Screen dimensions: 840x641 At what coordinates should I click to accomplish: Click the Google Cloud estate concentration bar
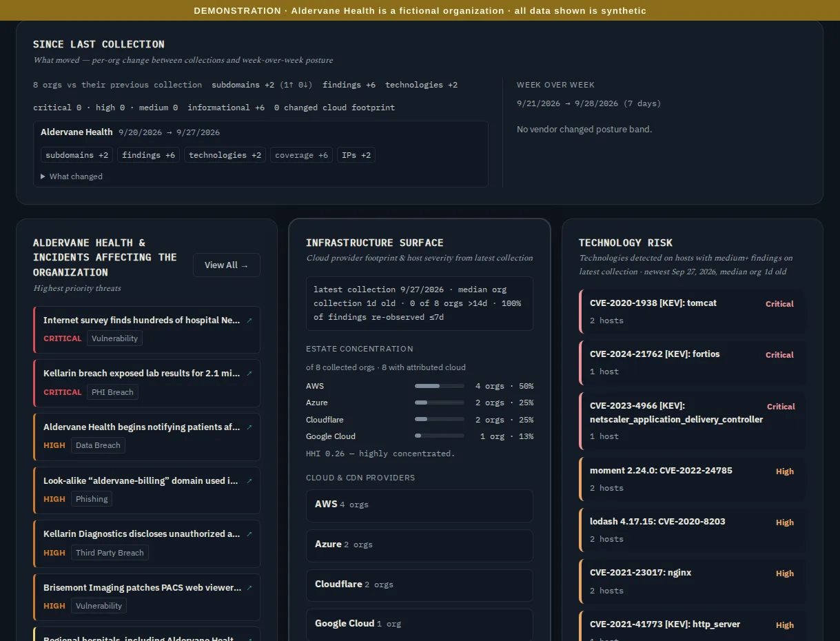tap(440, 436)
